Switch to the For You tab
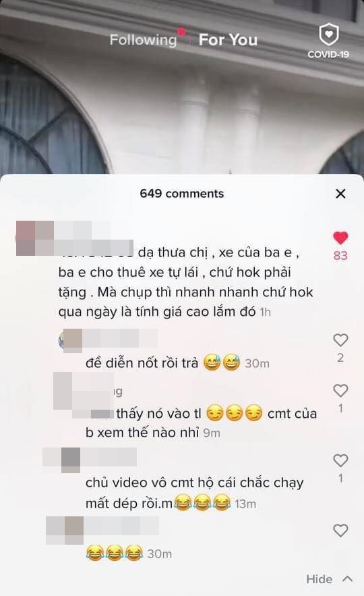 228,40
